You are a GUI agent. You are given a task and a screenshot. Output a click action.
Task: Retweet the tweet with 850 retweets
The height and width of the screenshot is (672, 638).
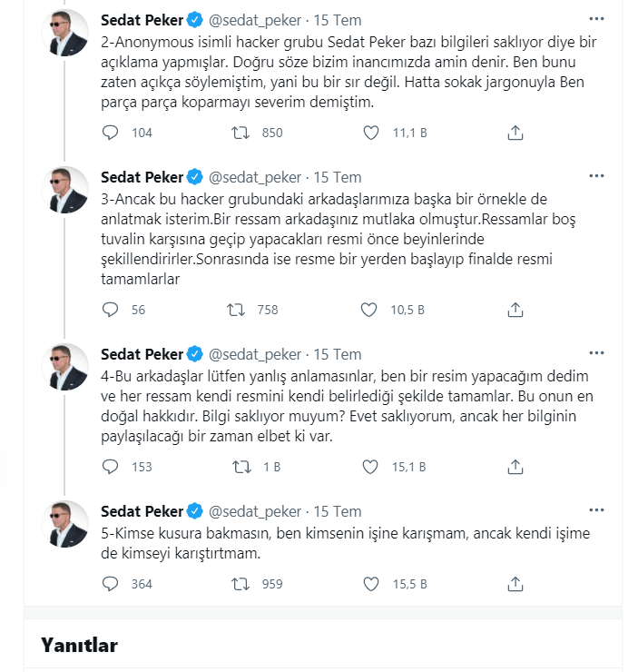[x=240, y=133]
